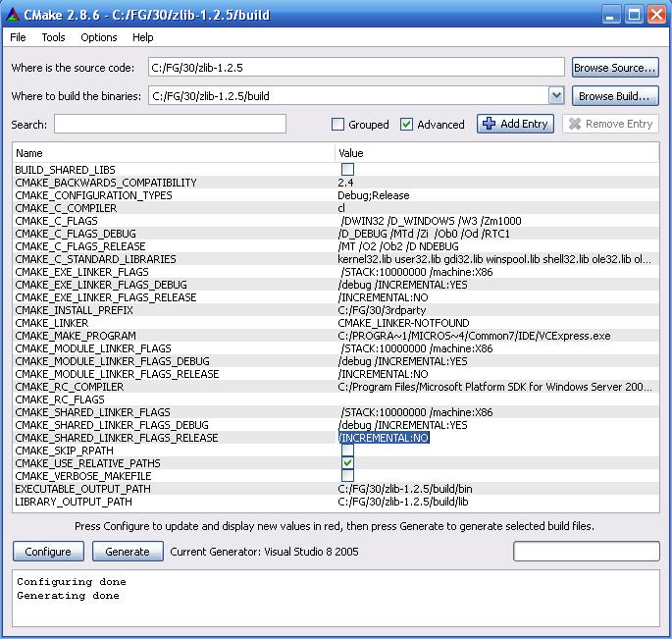672x639 pixels.
Task: Click the highlighted /INCREMENTAL:NO value
Action: tap(384, 438)
